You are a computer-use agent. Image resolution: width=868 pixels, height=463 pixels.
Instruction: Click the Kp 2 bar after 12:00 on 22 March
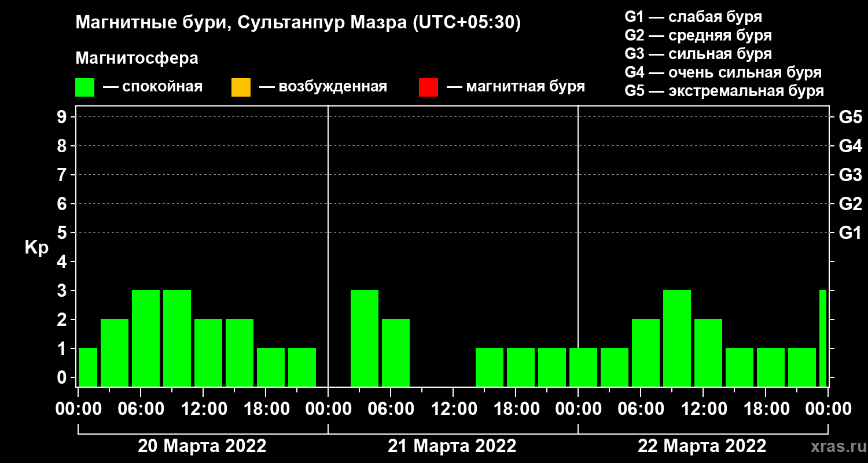click(708, 352)
